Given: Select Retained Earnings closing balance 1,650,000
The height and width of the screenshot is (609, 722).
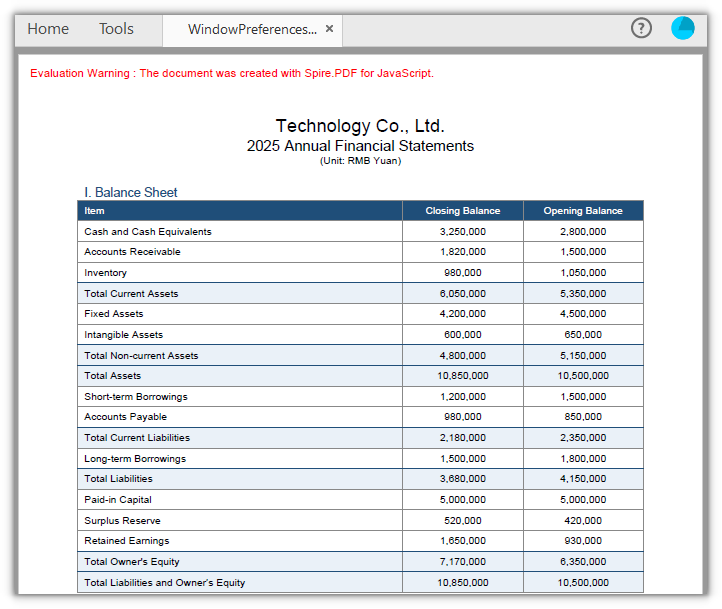Looking at the screenshot, I should 463,541.
